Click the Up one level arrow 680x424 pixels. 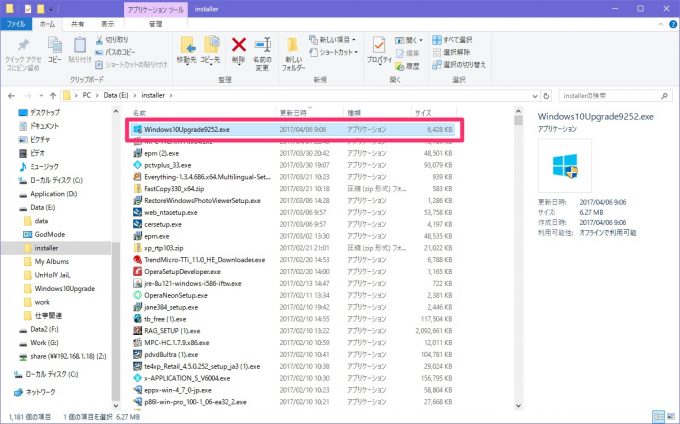53,95
